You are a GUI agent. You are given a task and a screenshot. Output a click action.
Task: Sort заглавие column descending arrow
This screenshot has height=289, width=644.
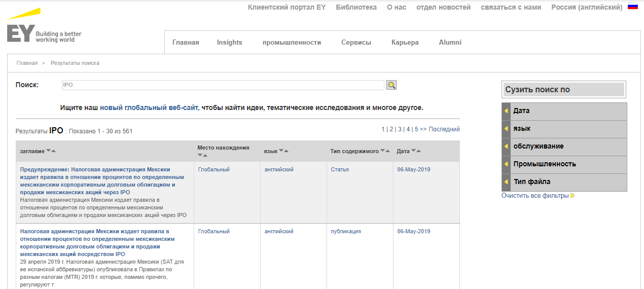click(48, 151)
